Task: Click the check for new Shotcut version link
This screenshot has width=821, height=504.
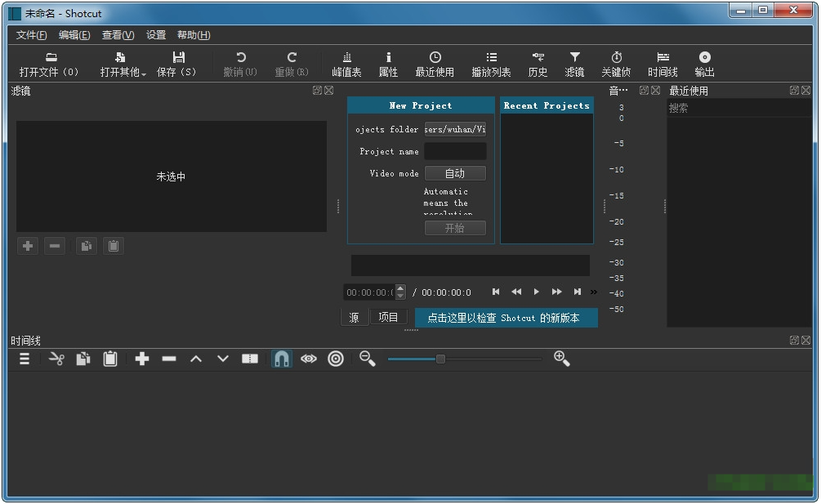Action: (506, 318)
